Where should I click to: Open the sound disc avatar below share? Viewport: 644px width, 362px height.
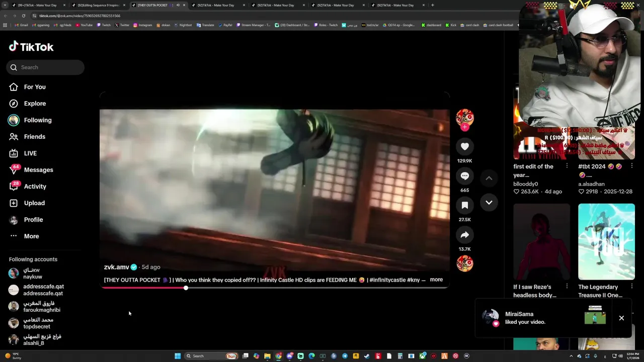[465, 263]
